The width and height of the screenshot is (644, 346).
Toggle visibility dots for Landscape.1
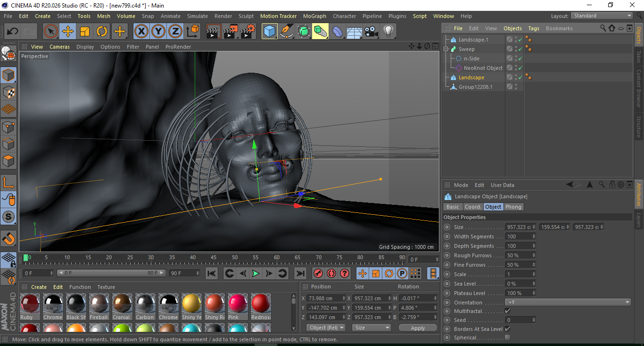point(516,40)
